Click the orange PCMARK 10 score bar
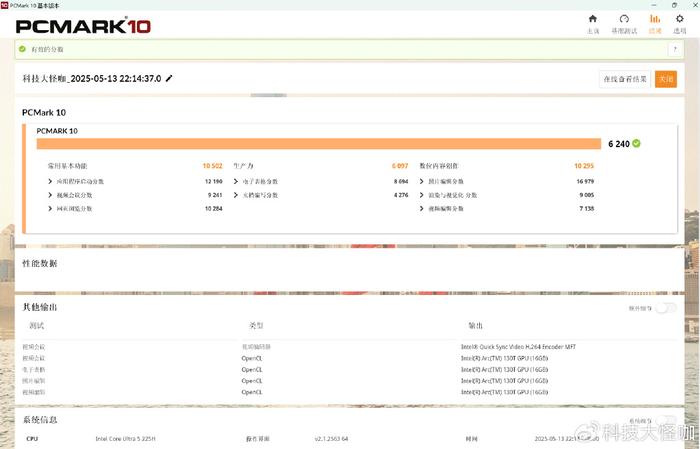Screen dimensions: 700x449 [x=319, y=144]
